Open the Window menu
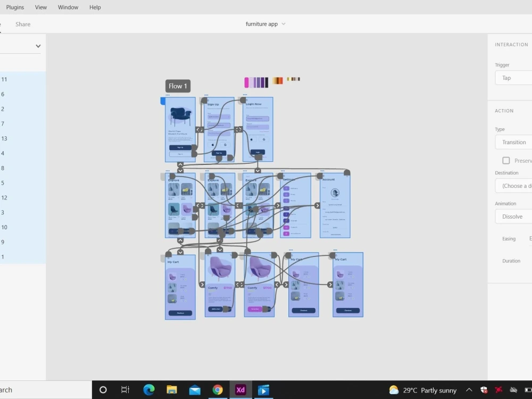The height and width of the screenshot is (399, 532). coord(68,7)
